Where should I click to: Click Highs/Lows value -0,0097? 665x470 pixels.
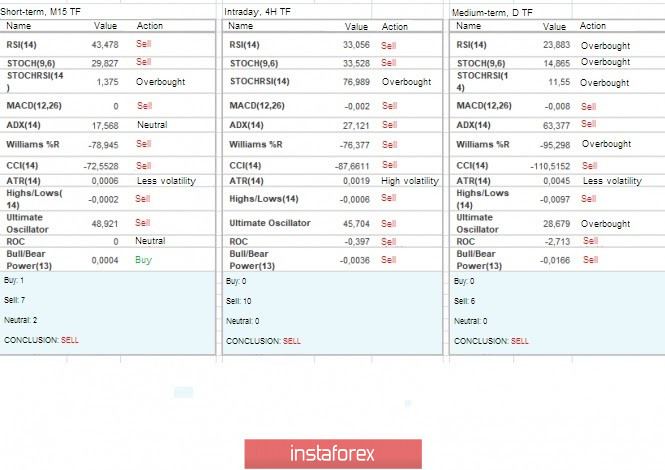point(555,199)
